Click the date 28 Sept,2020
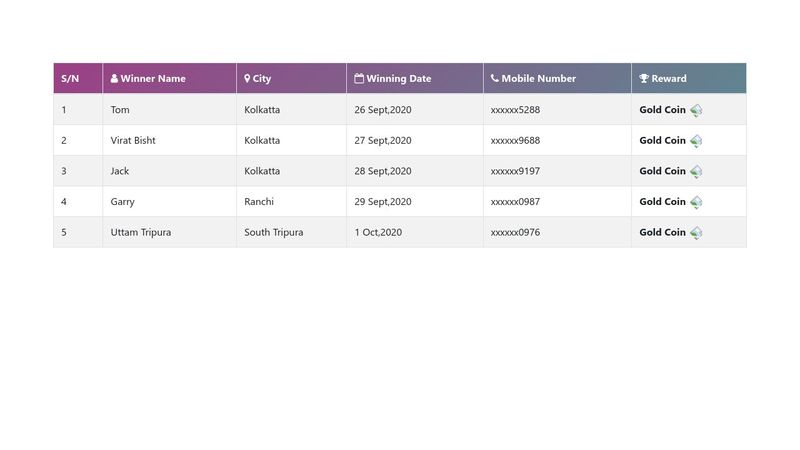The image size is (800, 450). (x=383, y=171)
